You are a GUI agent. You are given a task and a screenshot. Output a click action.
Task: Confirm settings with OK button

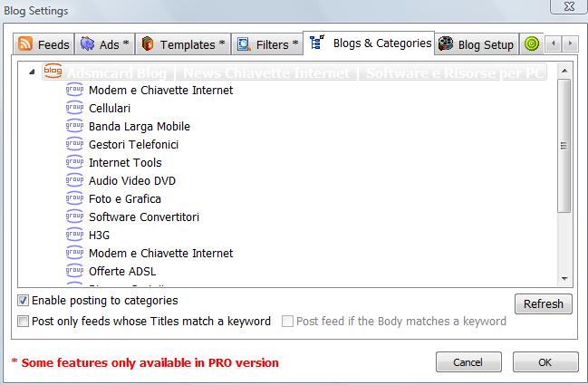545,362
